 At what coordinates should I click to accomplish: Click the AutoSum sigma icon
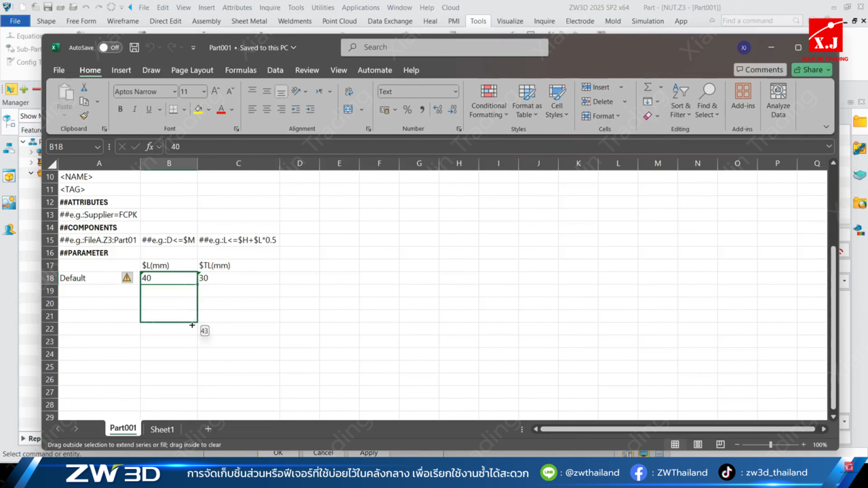click(x=648, y=87)
